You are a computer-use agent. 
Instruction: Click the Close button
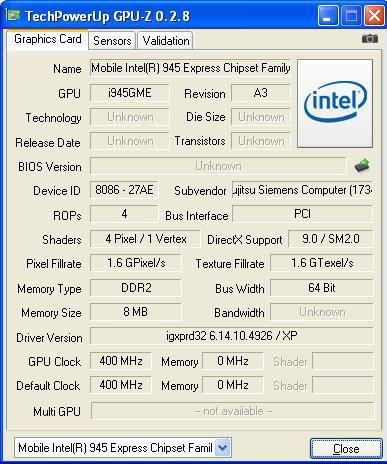point(346,449)
